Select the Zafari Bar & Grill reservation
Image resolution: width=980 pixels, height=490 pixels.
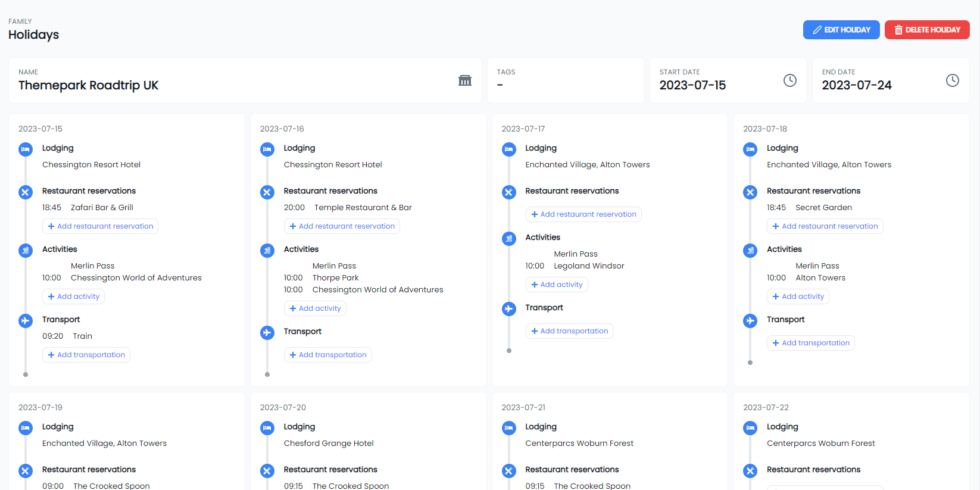coord(101,208)
